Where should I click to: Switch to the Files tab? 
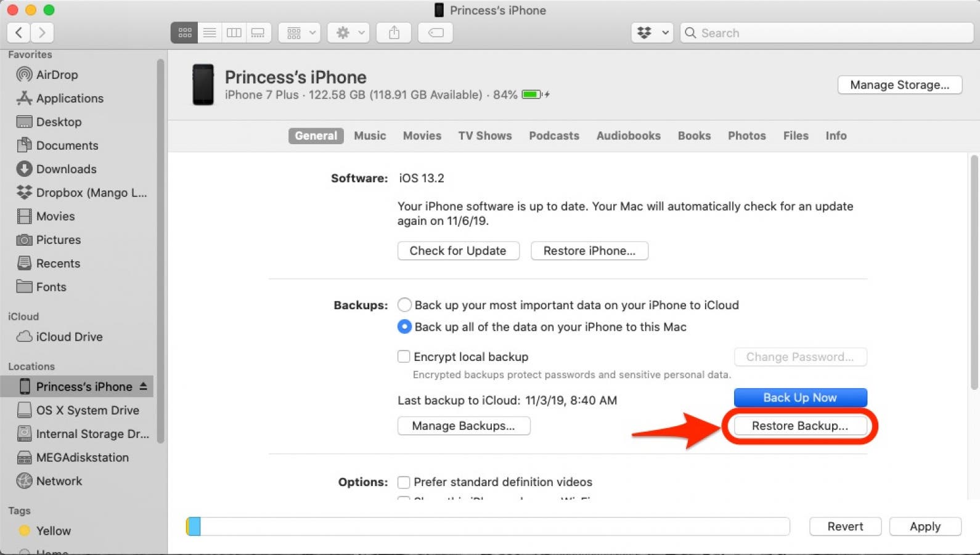pyautogui.click(x=796, y=136)
